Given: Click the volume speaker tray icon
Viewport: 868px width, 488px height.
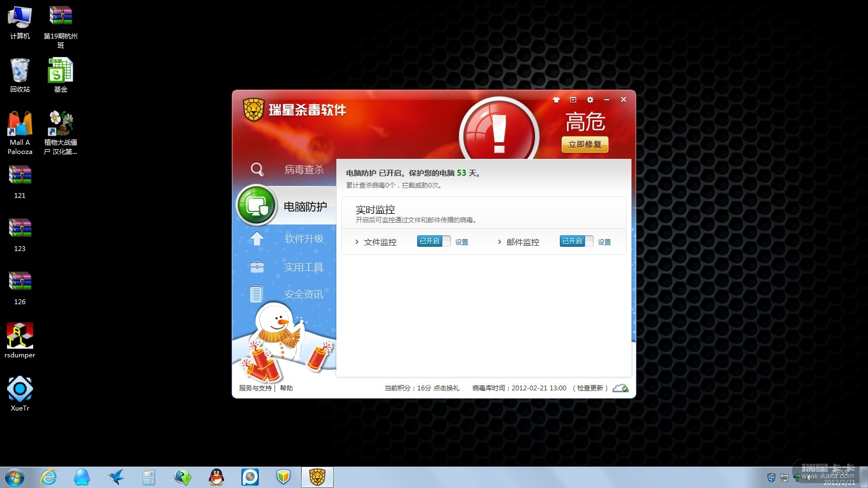Looking at the screenshot, I should tap(809, 478).
